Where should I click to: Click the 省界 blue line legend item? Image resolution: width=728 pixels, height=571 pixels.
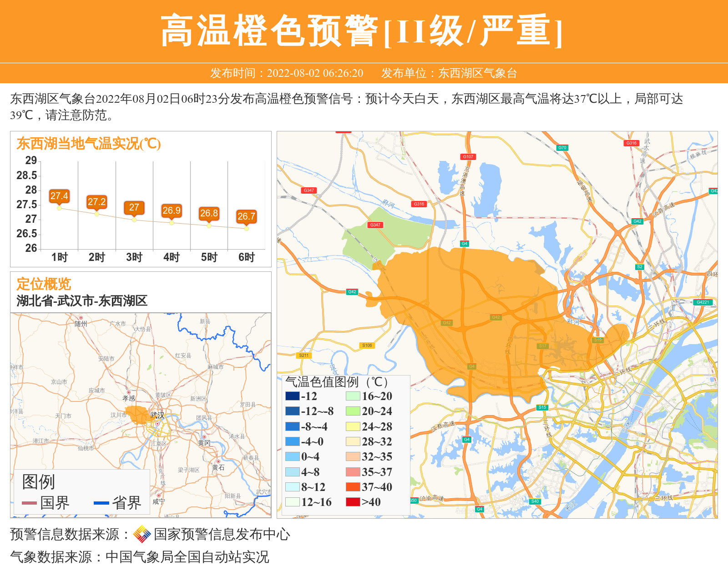click(x=117, y=503)
